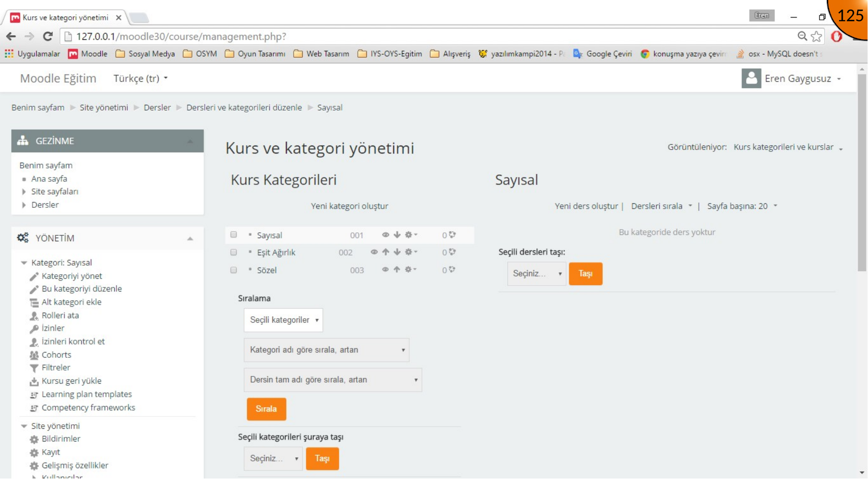
Task: Bookmark page with star icon
Action: pyautogui.click(x=816, y=36)
